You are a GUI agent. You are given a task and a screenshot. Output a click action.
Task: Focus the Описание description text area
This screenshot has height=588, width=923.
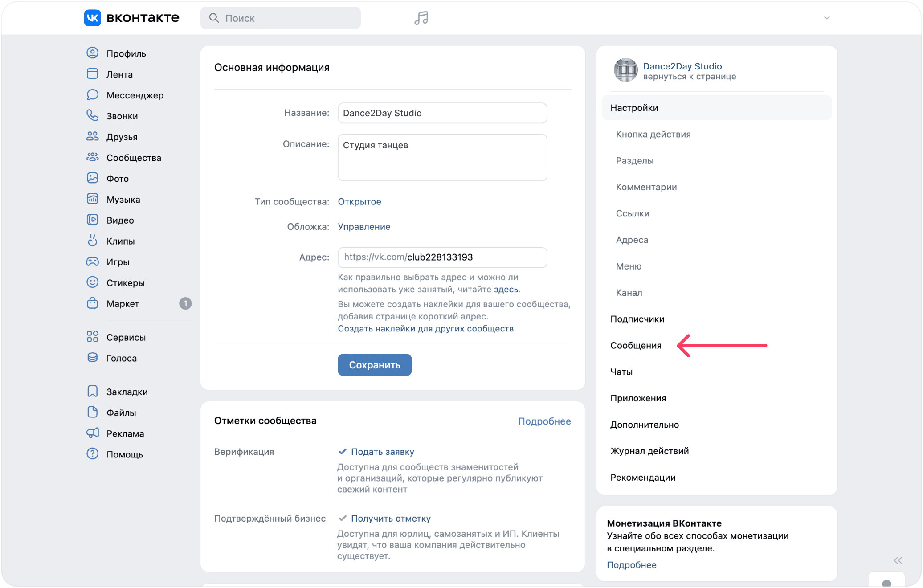tap(442, 157)
